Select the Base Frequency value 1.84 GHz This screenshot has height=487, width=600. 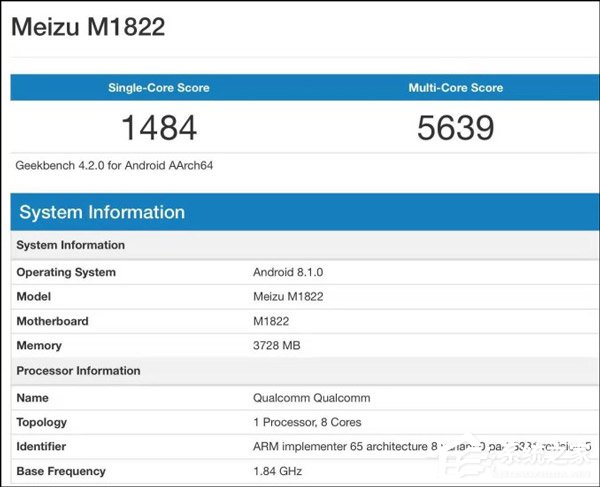(x=277, y=471)
